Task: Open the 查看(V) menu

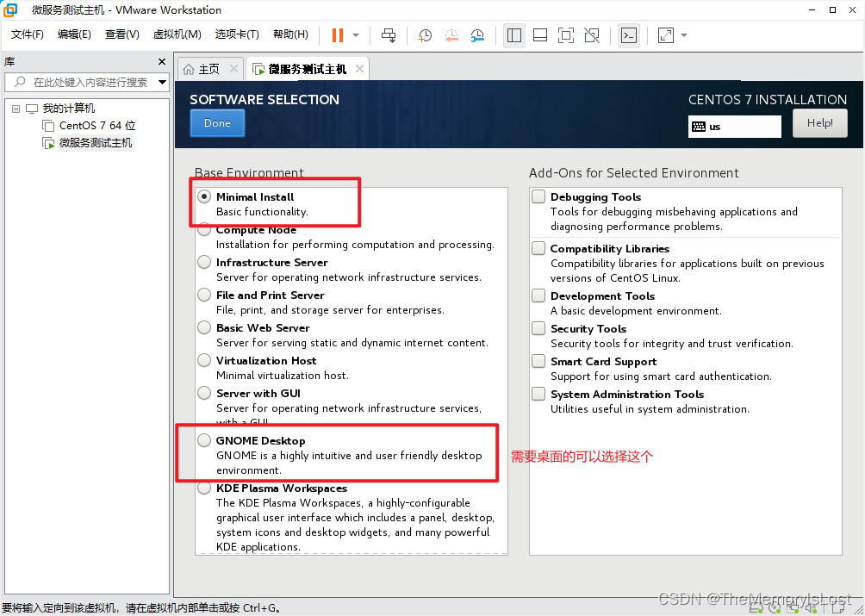Action: coord(122,34)
